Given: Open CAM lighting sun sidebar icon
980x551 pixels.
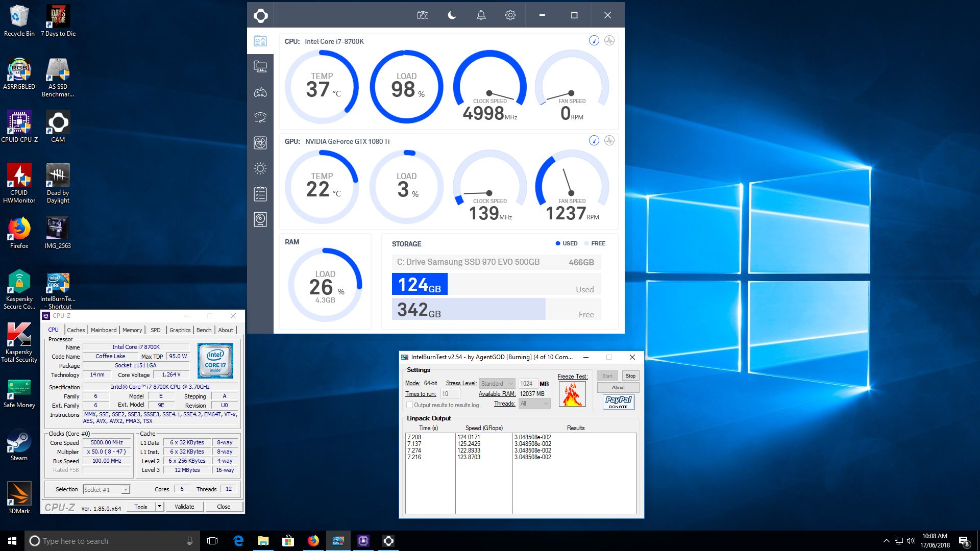Looking at the screenshot, I should coord(260,168).
